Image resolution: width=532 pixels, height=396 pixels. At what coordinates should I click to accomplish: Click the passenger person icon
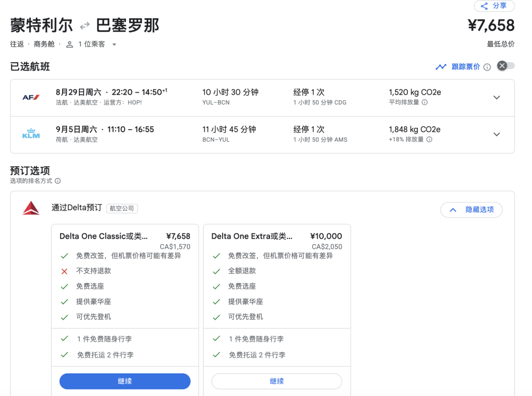click(x=69, y=44)
